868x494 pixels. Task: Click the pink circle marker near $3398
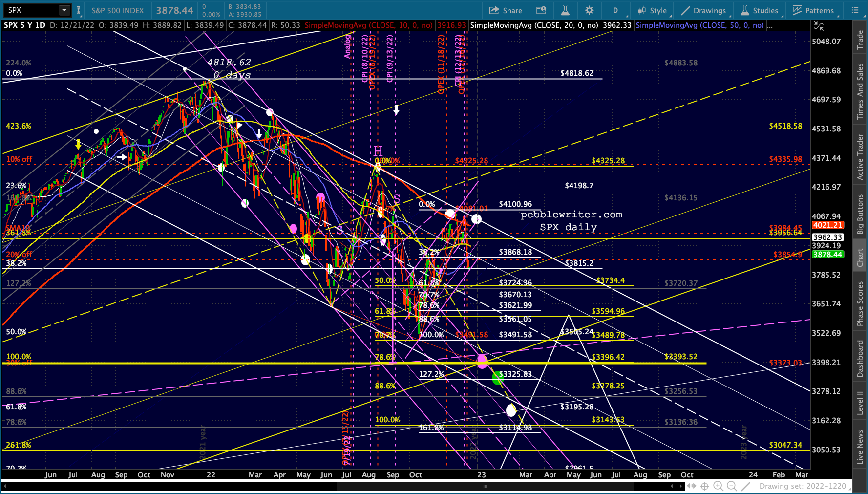tap(482, 362)
